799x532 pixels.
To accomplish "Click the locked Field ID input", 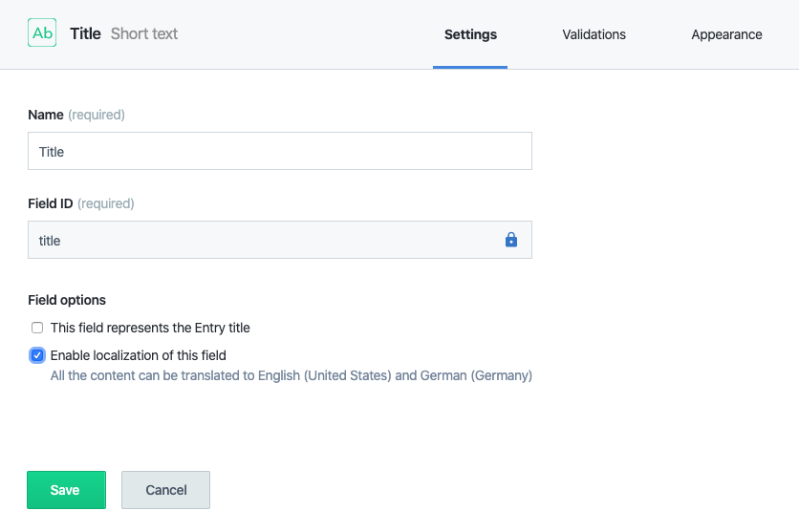I will click(260, 241).
